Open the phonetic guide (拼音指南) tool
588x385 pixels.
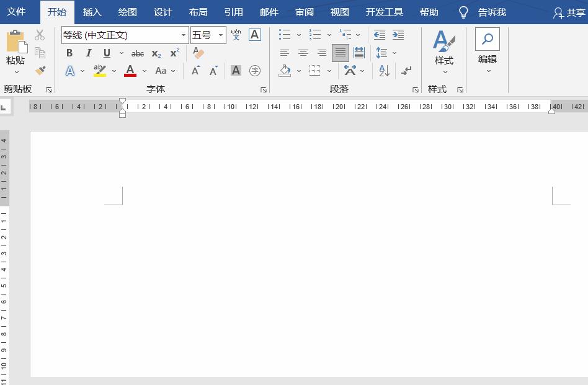[236, 35]
